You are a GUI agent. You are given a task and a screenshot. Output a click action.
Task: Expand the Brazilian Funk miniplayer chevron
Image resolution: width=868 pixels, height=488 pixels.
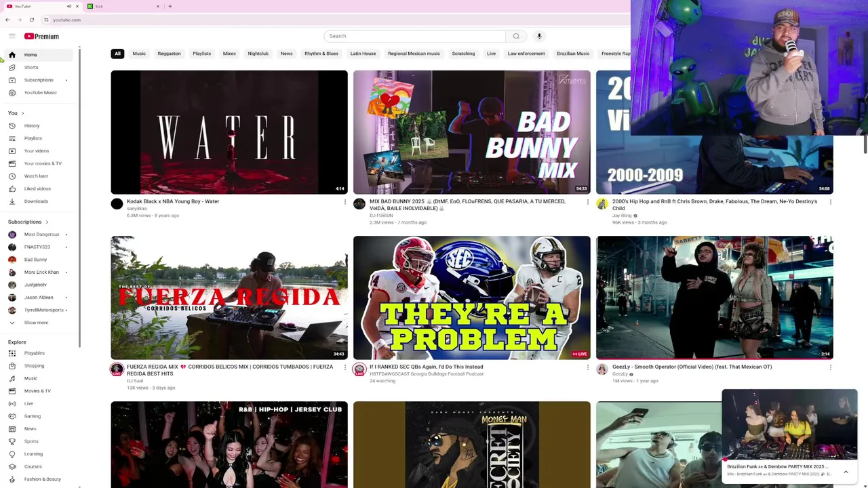846,472
